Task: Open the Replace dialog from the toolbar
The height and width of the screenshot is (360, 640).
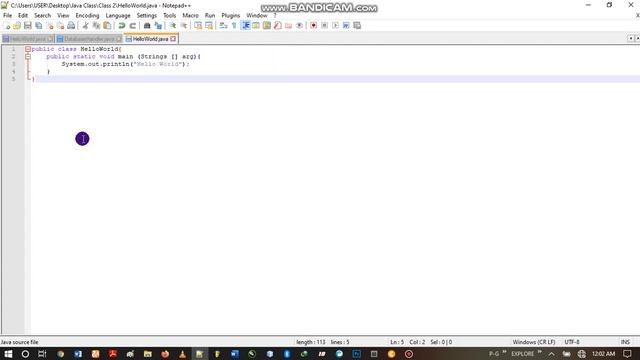Action: point(158,26)
